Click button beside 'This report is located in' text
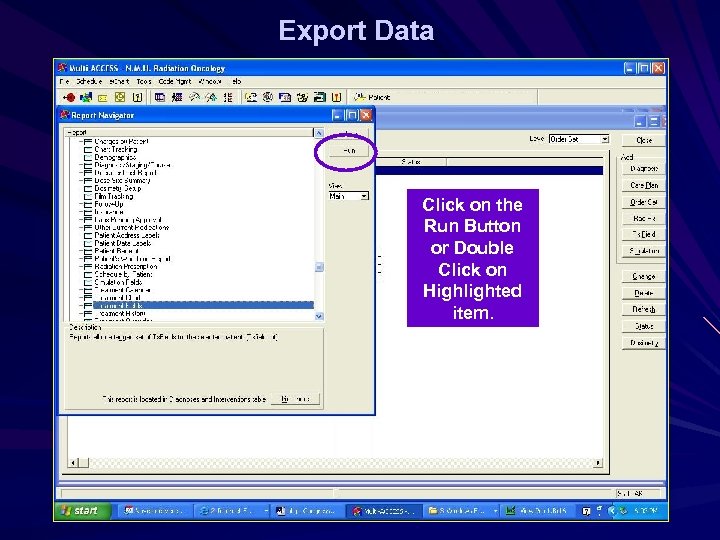The width and height of the screenshot is (720, 540). [295, 399]
